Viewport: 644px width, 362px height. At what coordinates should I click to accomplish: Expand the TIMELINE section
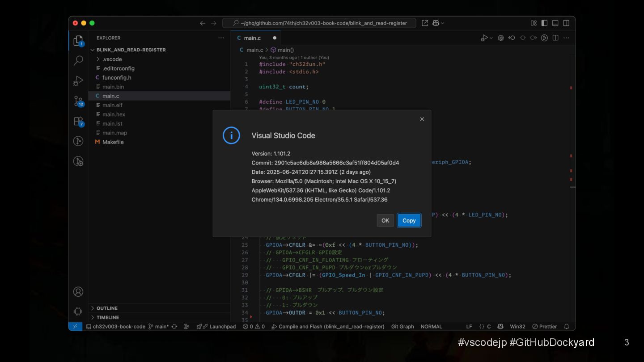[159, 317]
